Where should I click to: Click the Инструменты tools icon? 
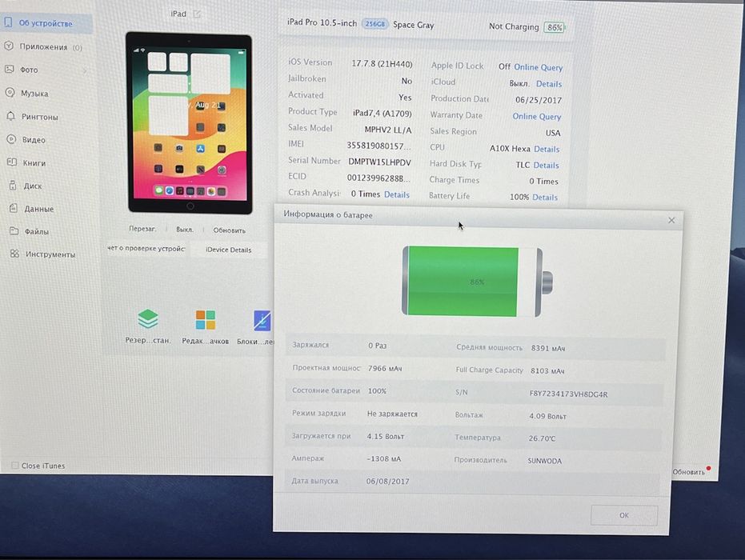click(14, 254)
